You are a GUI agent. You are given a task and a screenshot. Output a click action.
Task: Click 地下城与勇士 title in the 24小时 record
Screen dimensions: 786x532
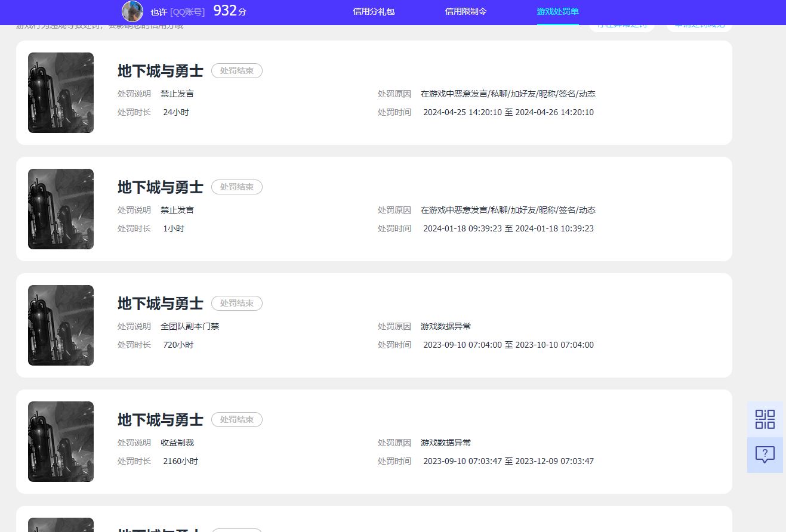pos(161,71)
